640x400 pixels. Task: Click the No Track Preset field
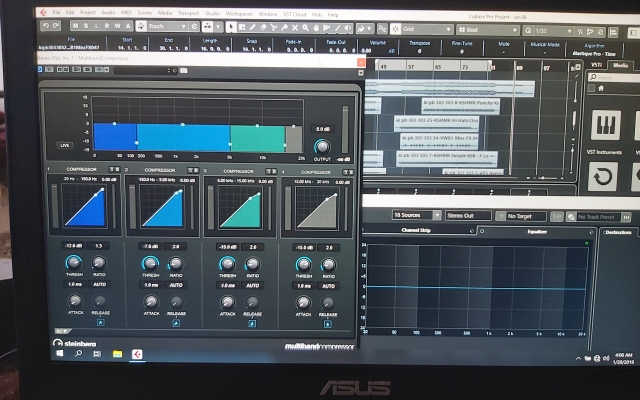(x=597, y=217)
